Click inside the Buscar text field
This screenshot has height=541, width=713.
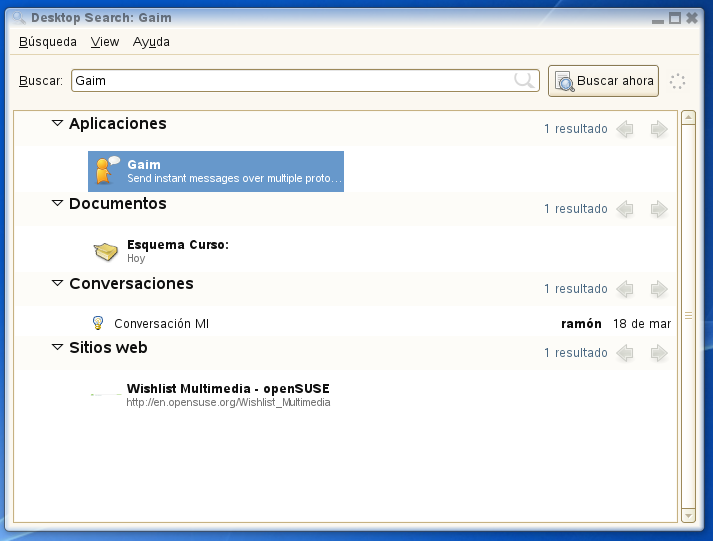tap(290, 81)
